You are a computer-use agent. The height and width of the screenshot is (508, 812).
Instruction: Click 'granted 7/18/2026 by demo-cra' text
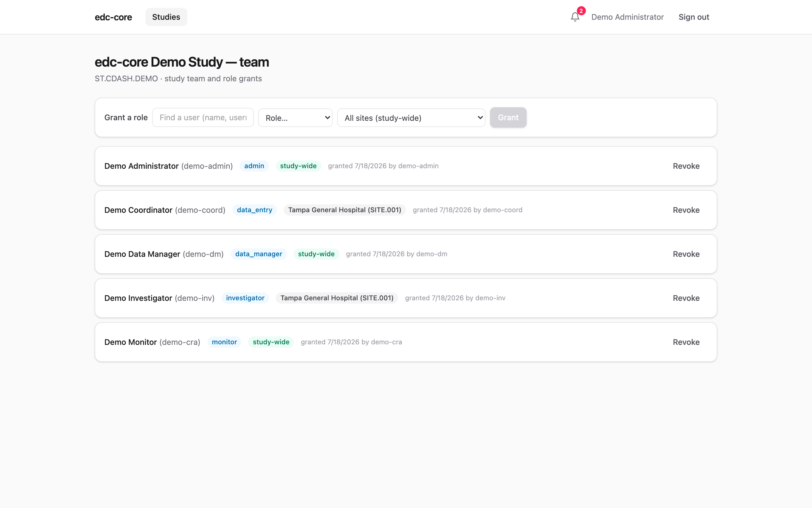coord(351,342)
